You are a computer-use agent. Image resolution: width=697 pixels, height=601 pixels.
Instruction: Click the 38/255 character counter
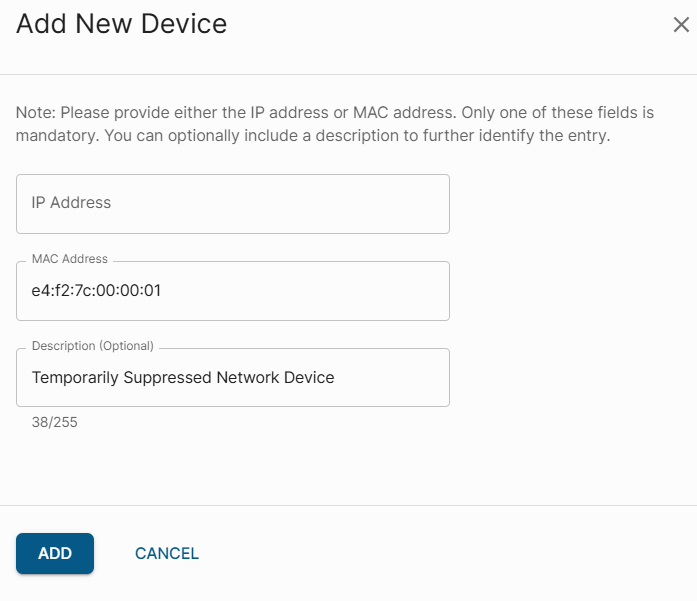(55, 423)
